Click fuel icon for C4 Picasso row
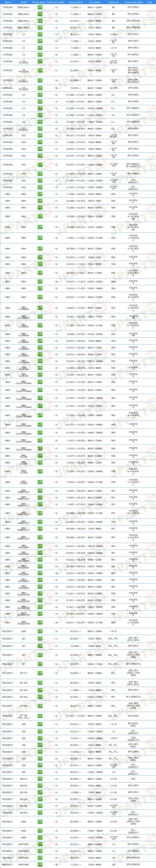 40,129
